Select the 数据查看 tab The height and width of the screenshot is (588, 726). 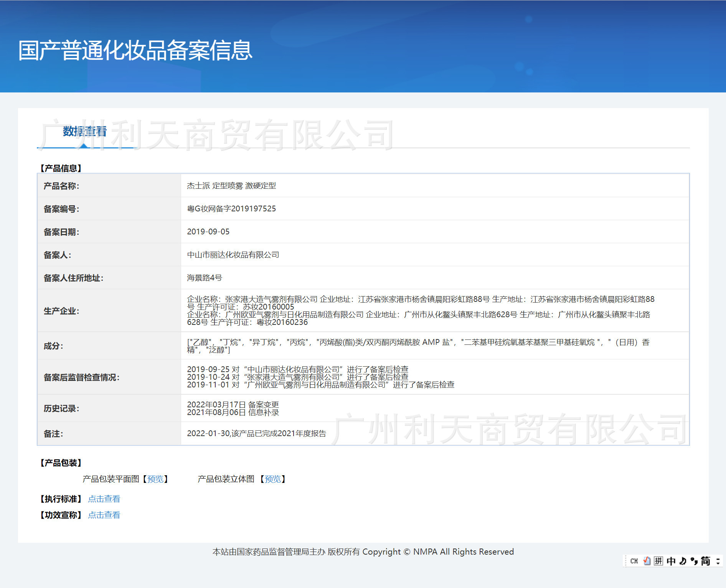pyautogui.click(x=85, y=132)
